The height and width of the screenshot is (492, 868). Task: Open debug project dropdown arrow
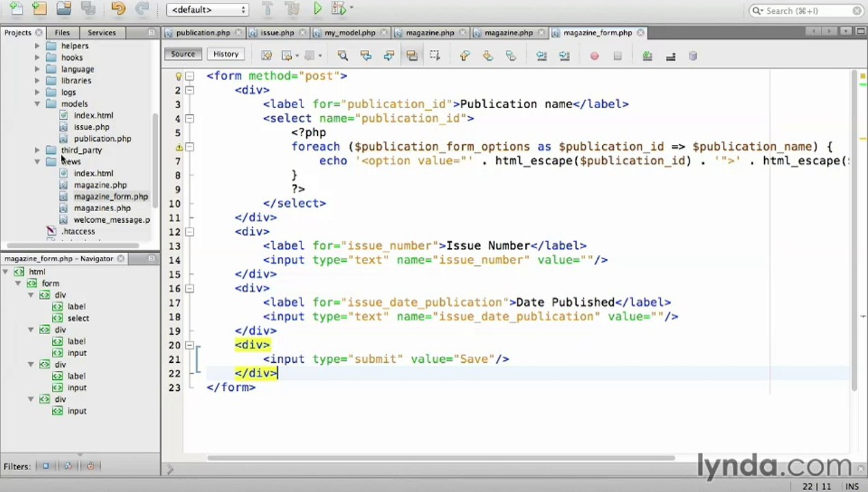[x=351, y=9]
